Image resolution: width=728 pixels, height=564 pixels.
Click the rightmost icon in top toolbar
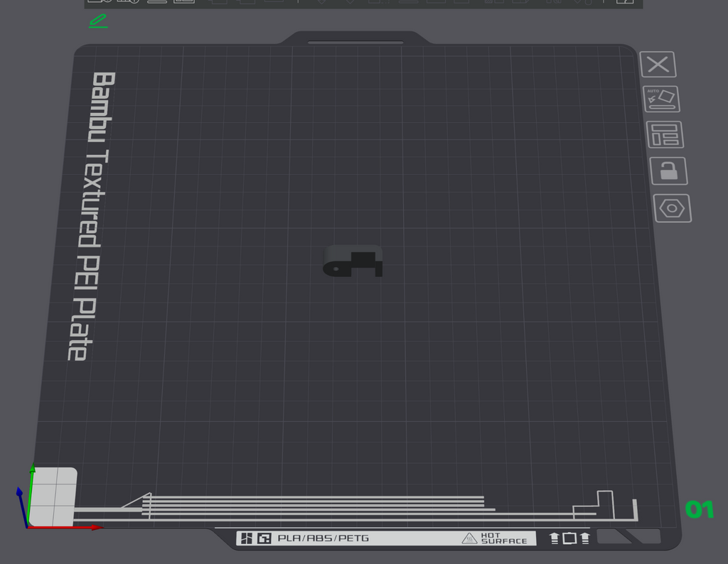pyautogui.click(x=625, y=1)
